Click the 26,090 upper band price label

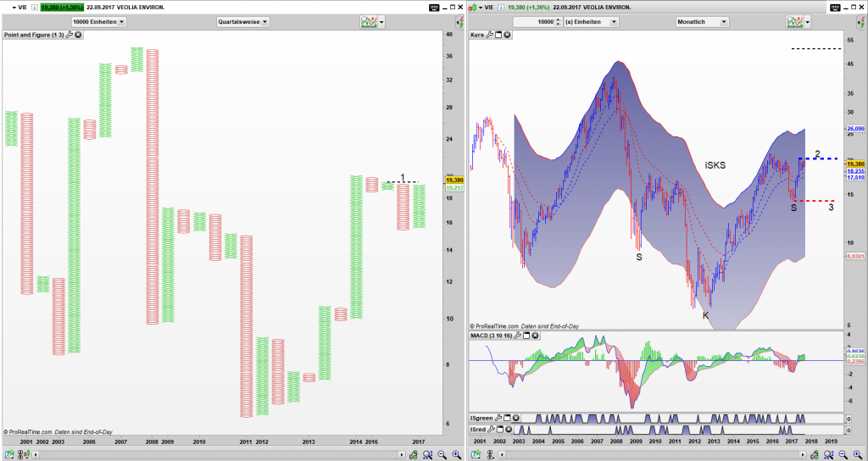(x=855, y=129)
